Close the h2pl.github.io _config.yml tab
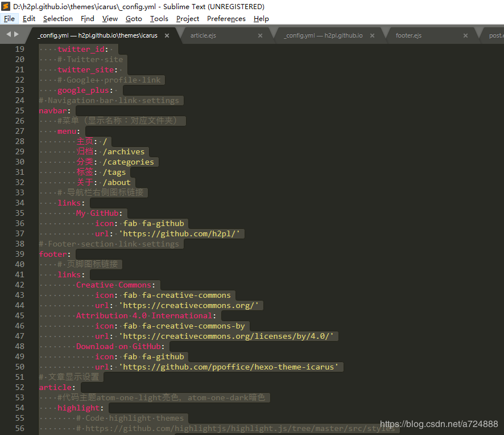Screen dimensions: 504x435 pos(372,36)
